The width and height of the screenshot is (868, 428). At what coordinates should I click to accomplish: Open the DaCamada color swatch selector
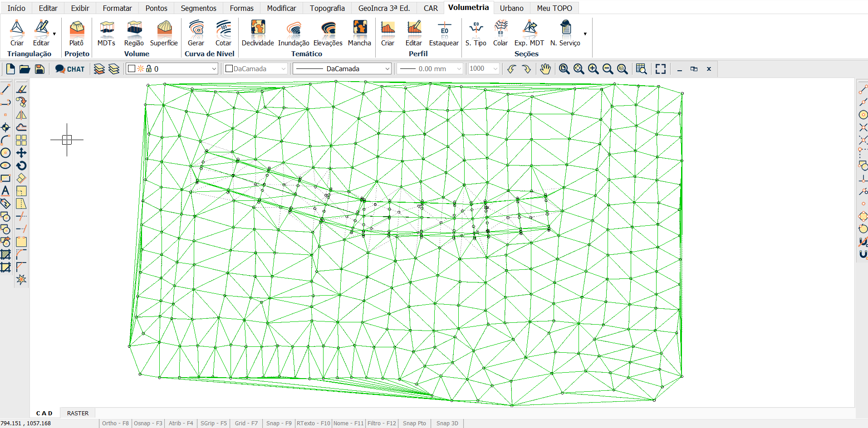256,69
